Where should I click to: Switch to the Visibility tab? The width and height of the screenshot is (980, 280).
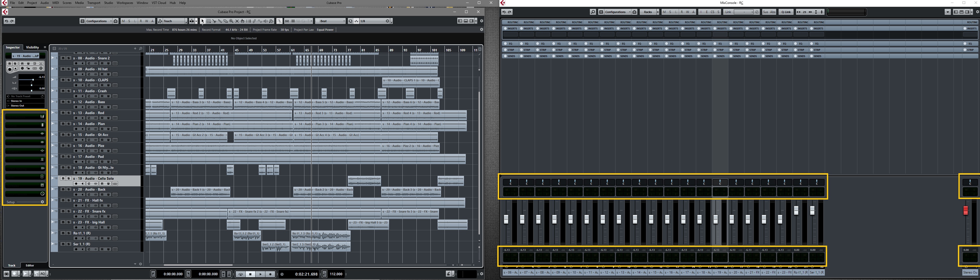(x=32, y=47)
